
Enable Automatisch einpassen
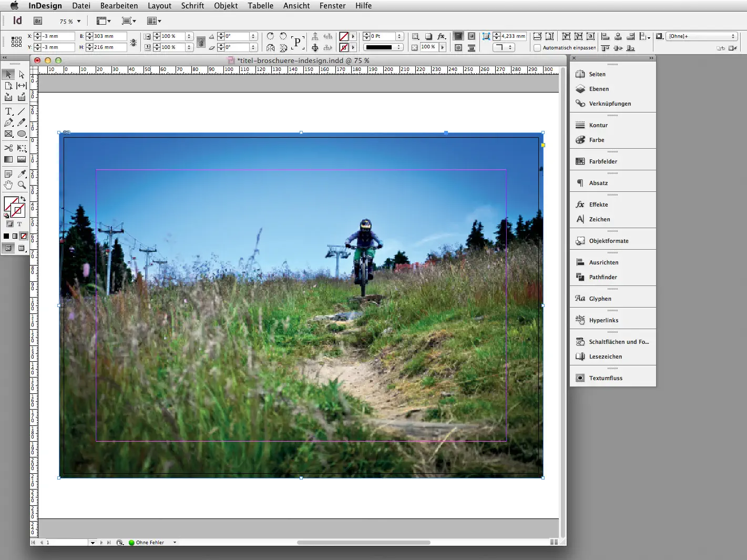point(538,47)
